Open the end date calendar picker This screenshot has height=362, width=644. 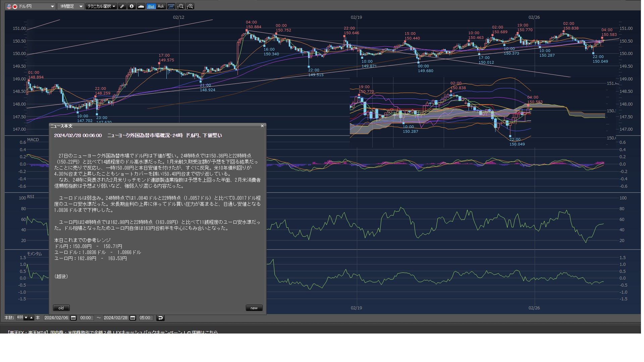[x=133, y=318]
